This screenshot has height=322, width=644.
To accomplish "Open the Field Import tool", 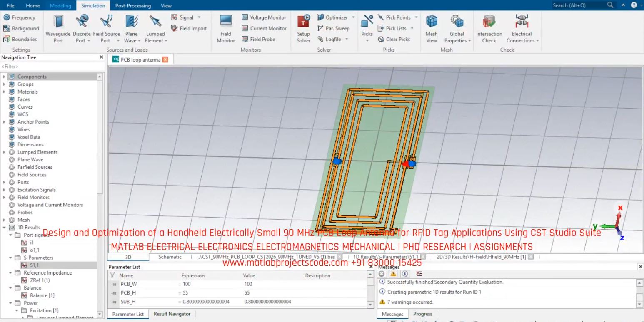I will coord(189,28).
